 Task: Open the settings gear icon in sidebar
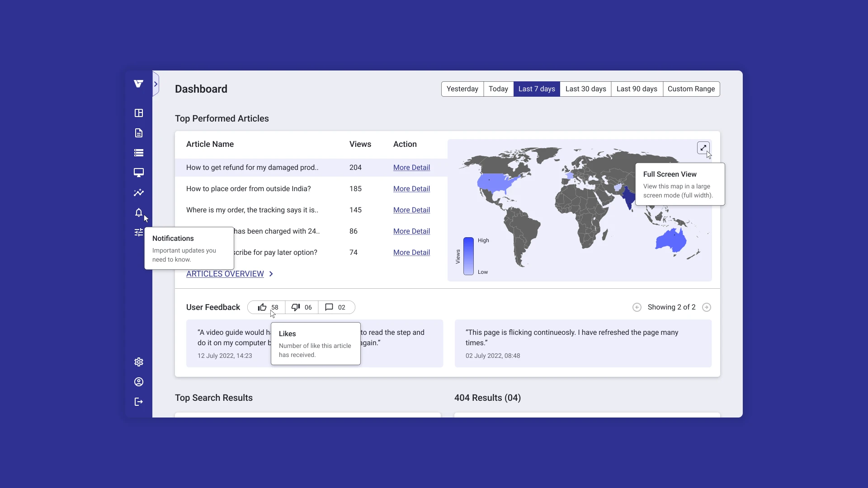click(x=139, y=362)
